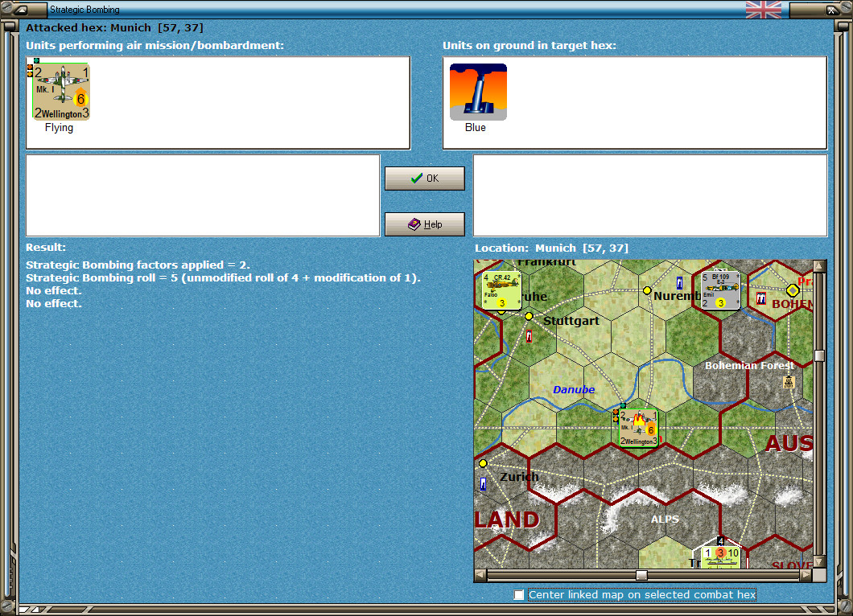Click the CR.42 Falco fighter counter on the map

tap(501, 290)
